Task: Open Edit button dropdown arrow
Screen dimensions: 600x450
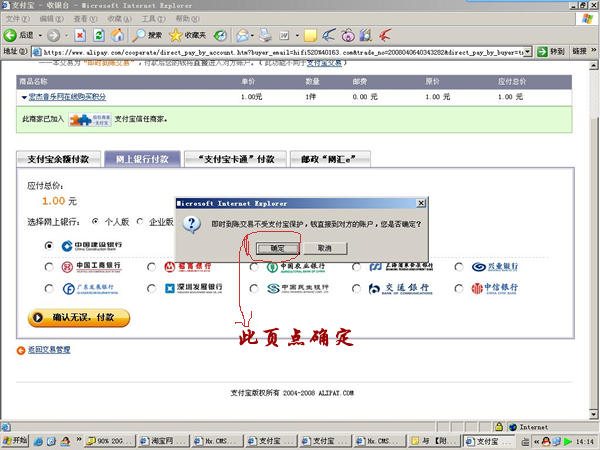Action: coord(297,36)
